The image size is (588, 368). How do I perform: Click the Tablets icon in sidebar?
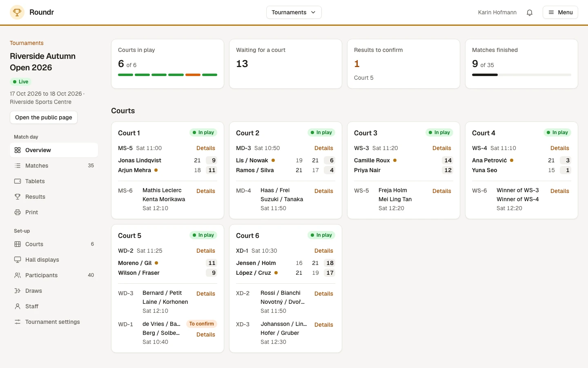(x=18, y=181)
